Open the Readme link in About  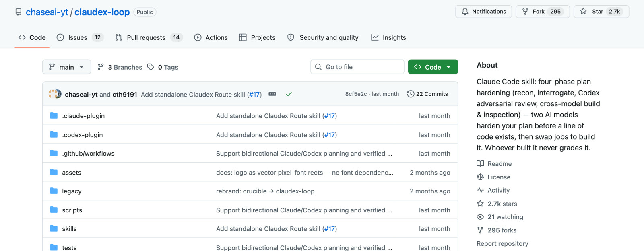[x=494, y=164]
